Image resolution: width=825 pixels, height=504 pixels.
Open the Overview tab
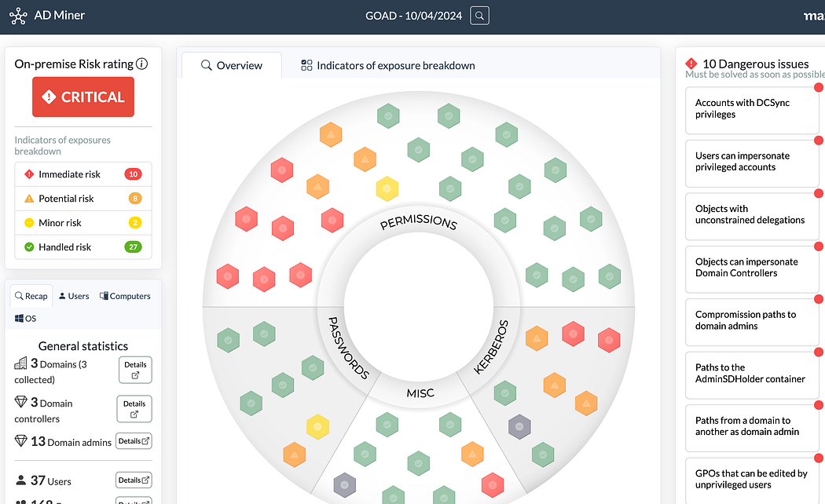[232, 65]
